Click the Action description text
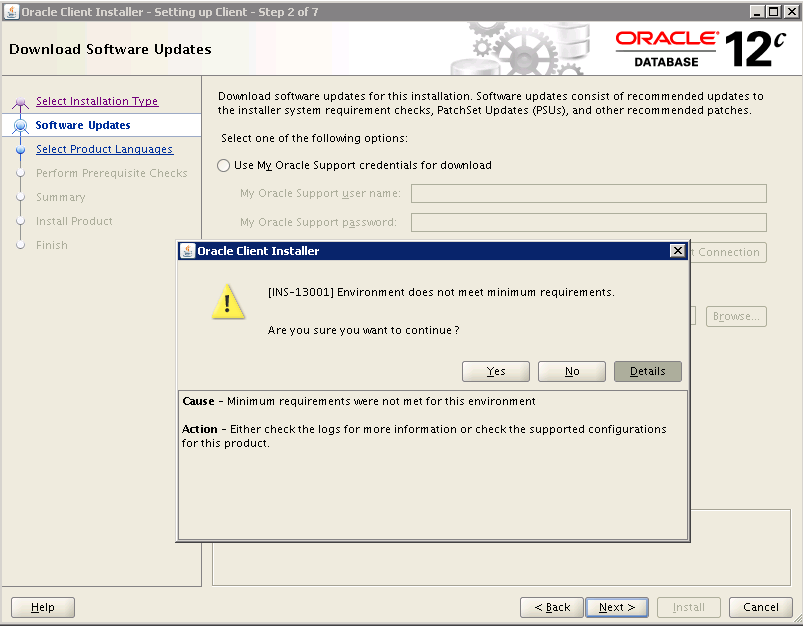The image size is (803, 627). pos(424,436)
